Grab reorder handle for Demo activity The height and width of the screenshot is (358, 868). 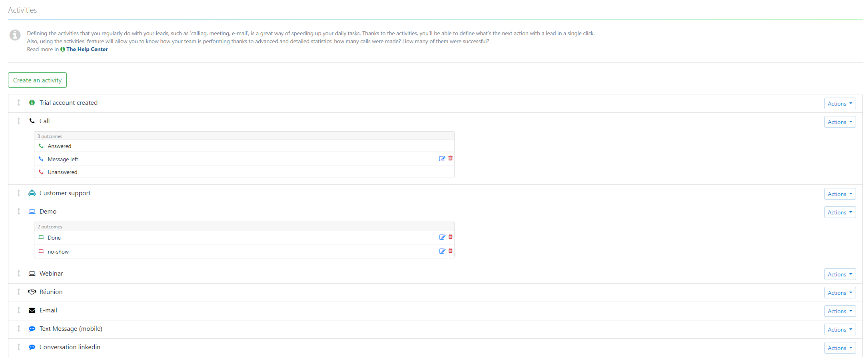coord(19,211)
